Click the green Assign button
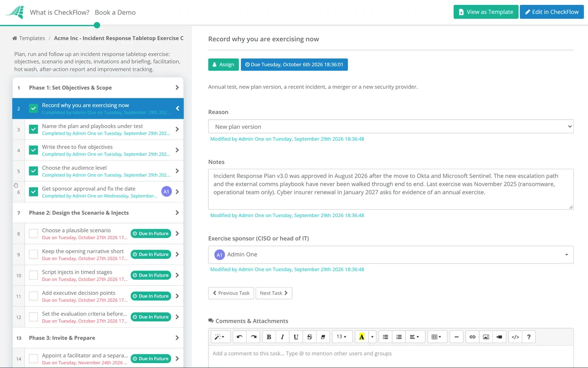This screenshot has width=588, height=368. 224,64
